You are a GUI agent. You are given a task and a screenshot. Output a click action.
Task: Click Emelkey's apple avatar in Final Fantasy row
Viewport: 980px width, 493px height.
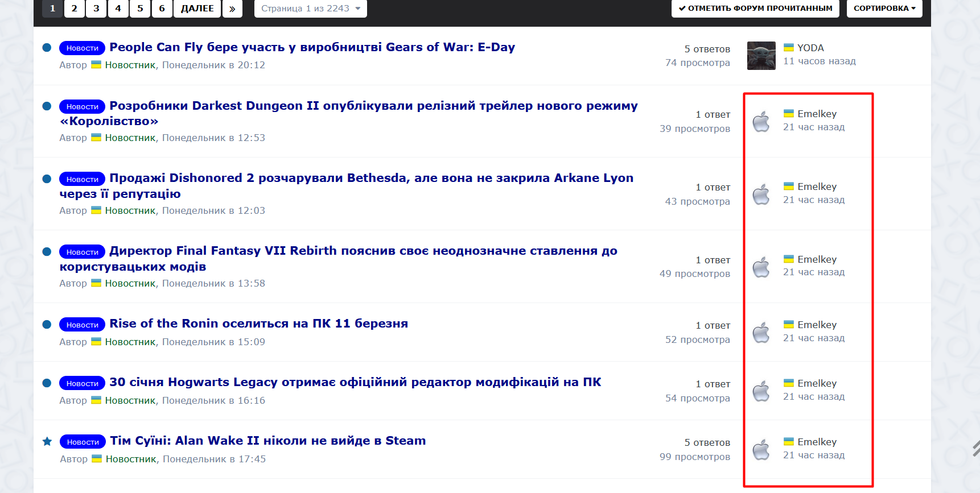761,267
